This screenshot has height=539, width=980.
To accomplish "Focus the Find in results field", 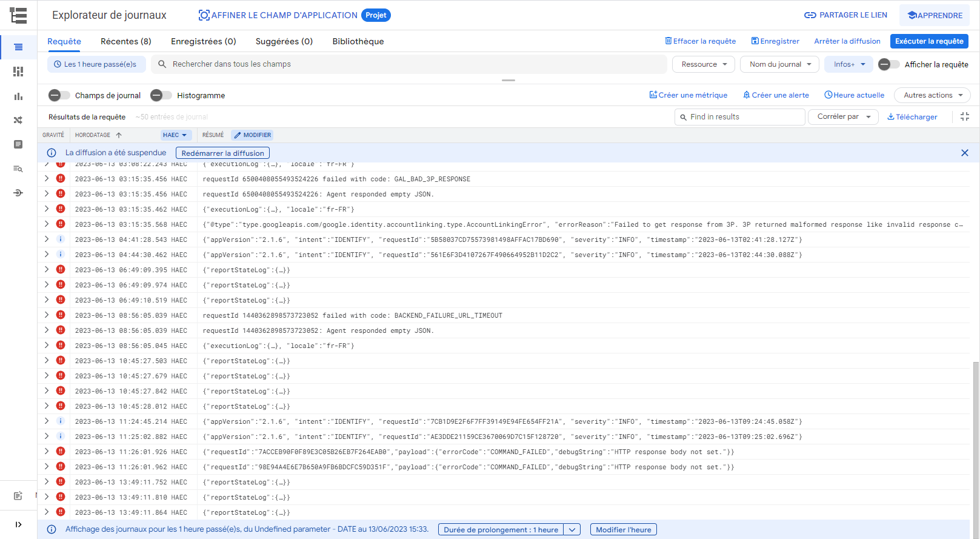I will click(739, 116).
